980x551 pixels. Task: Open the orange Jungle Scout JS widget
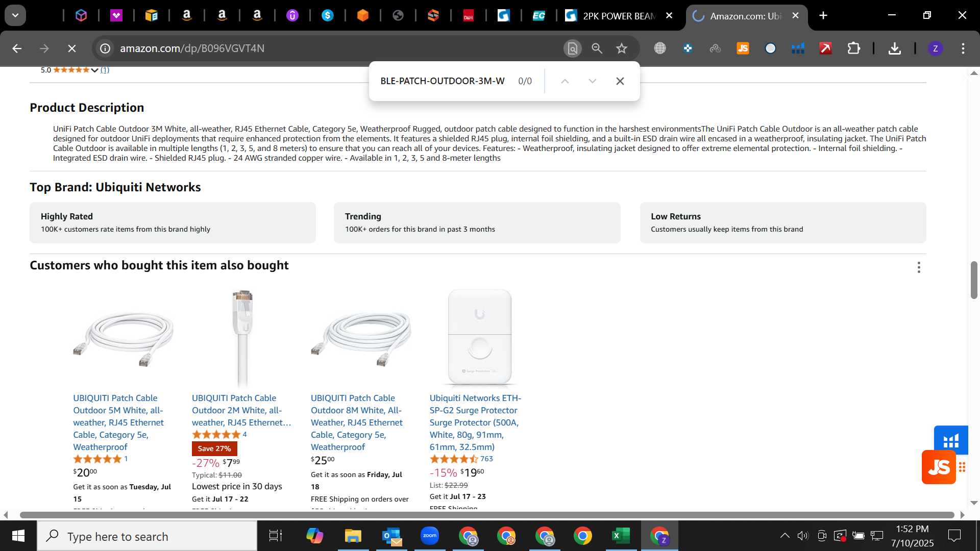pyautogui.click(x=939, y=467)
